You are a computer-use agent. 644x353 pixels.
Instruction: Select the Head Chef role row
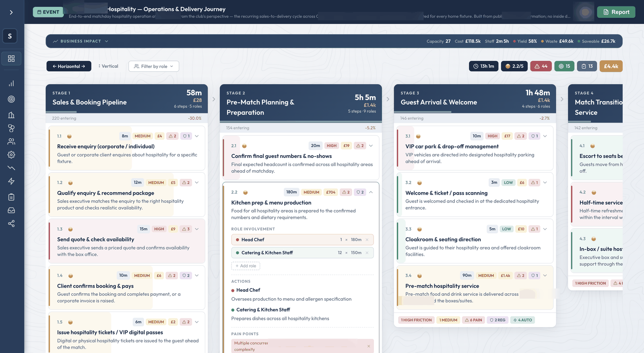(302, 240)
